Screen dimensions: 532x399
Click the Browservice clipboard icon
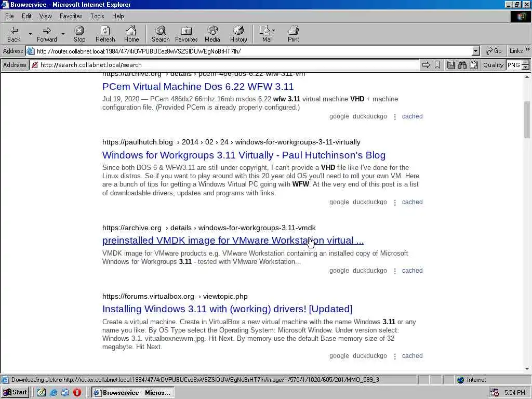(474, 65)
